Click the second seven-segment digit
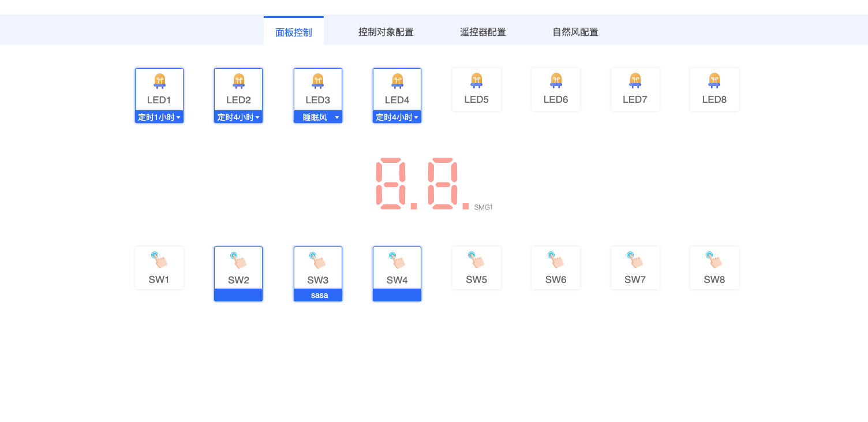This screenshot has height=422, width=868. [x=443, y=183]
